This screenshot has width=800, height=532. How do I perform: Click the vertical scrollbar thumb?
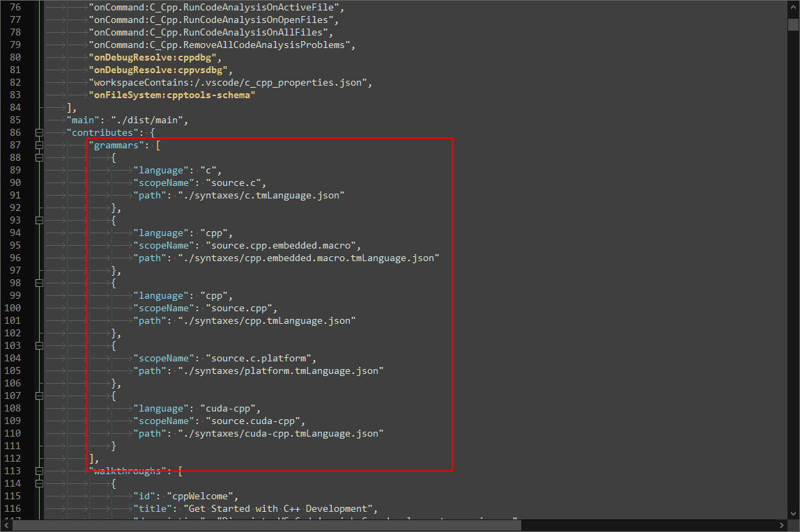[793, 25]
